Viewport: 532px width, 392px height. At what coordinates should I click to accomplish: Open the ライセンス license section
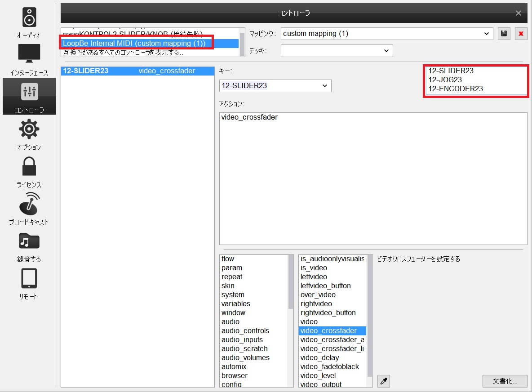pyautogui.click(x=29, y=172)
